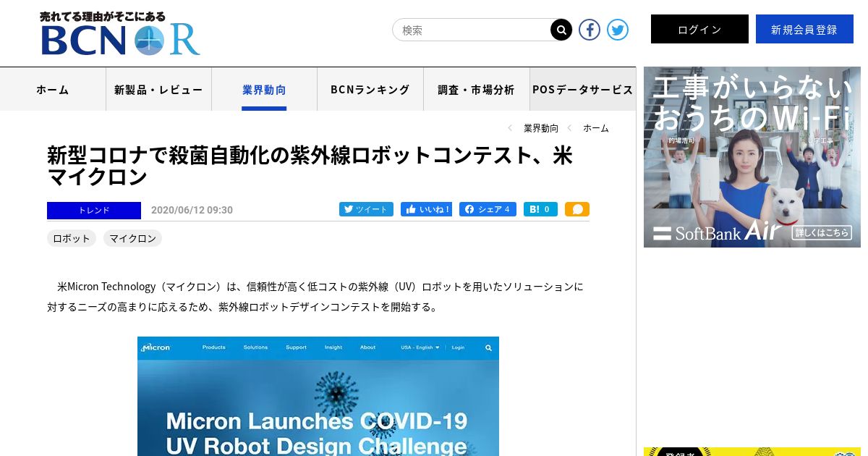868x456 pixels.
Task: Click the Facebook いいね！ button
Action: (427, 209)
